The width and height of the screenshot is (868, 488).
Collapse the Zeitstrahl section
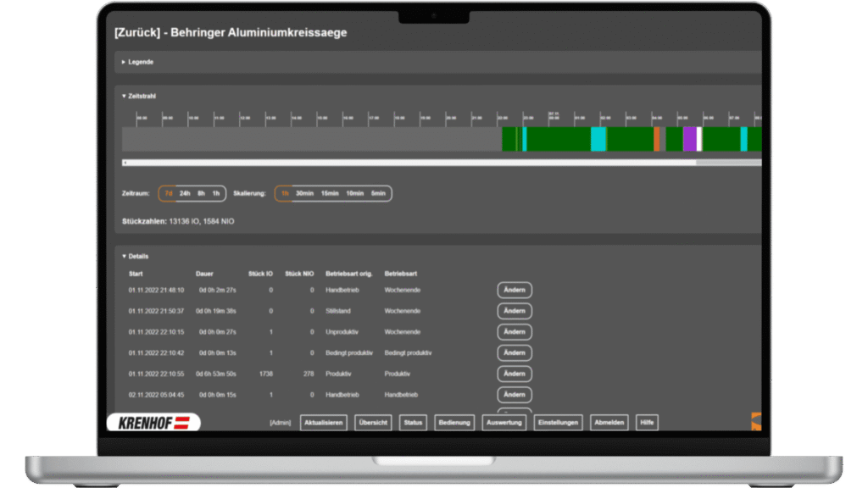[x=139, y=97]
